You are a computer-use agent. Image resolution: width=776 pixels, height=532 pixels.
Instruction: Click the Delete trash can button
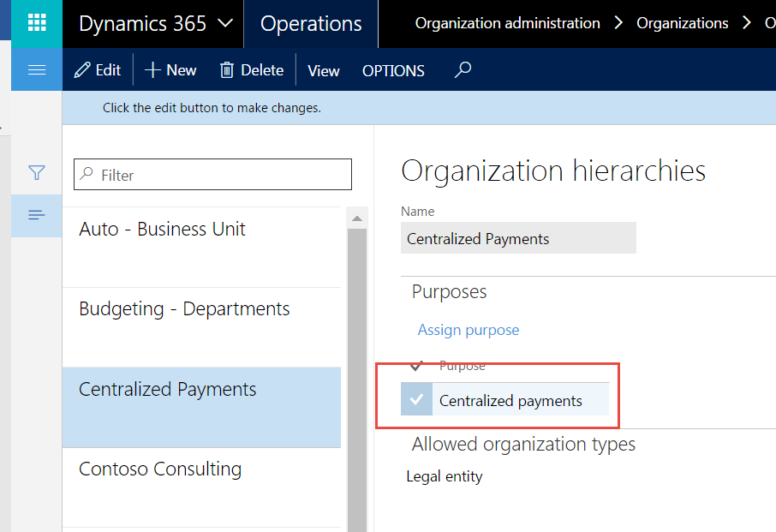pyautogui.click(x=252, y=70)
